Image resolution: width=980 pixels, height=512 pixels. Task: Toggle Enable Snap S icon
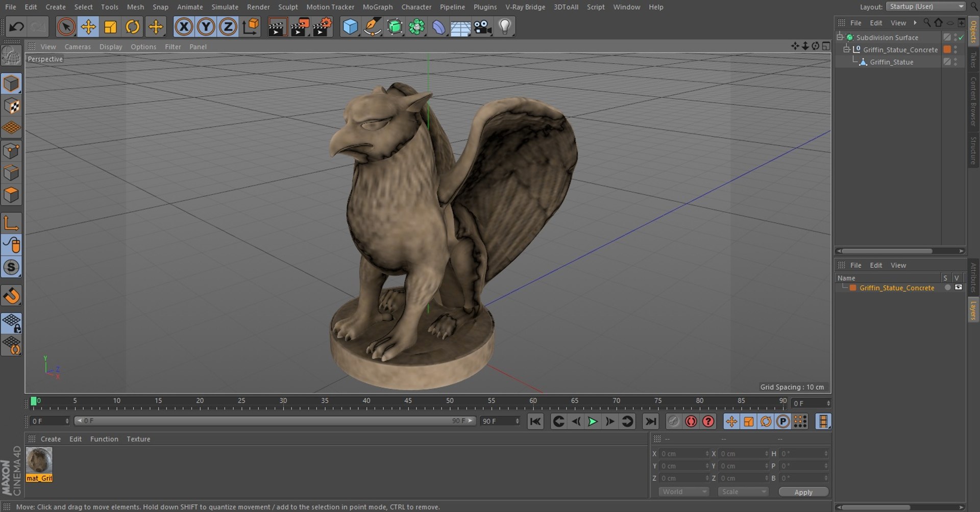(x=11, y=267)
